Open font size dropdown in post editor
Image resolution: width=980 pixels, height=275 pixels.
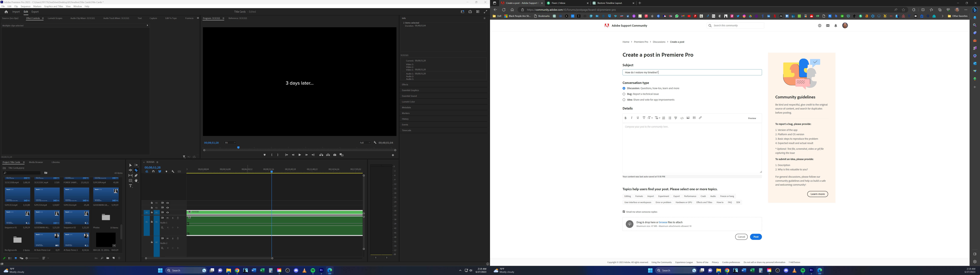[x=650, y=118]
